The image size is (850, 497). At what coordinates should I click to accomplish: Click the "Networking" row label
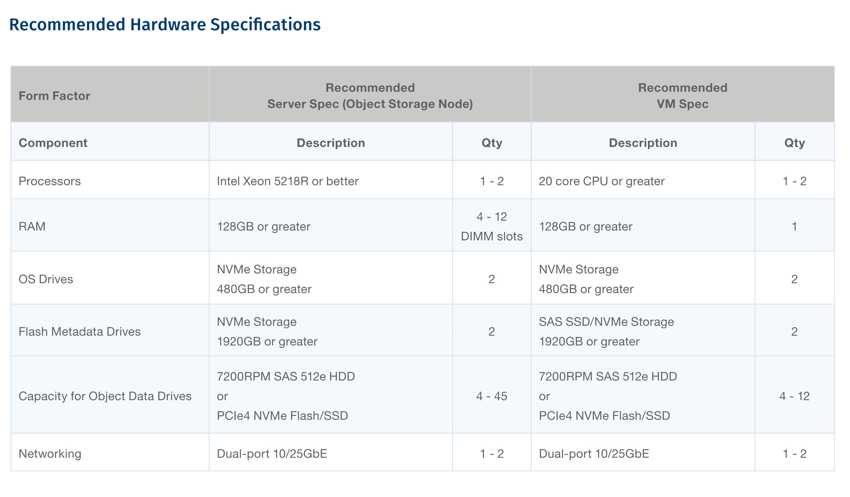50,453
